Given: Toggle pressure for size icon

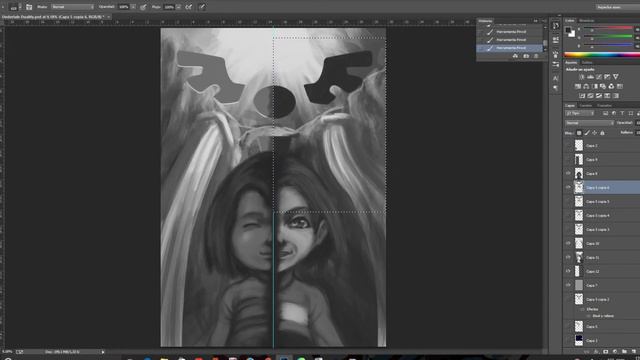Looking at the screenshot, I should pyautogui.click(x=202, y=7).
